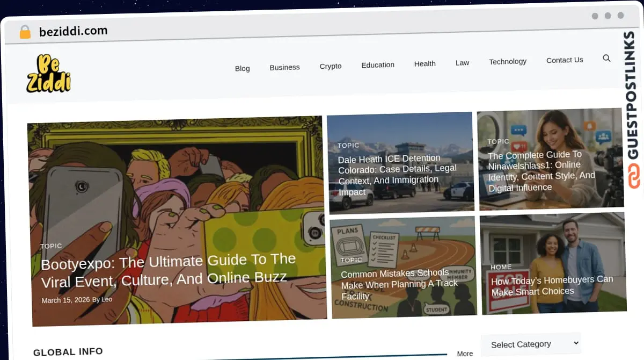This screenshot has width=644, height=360.
Task: Click the search magnifier icon
Action: point(606,59)
